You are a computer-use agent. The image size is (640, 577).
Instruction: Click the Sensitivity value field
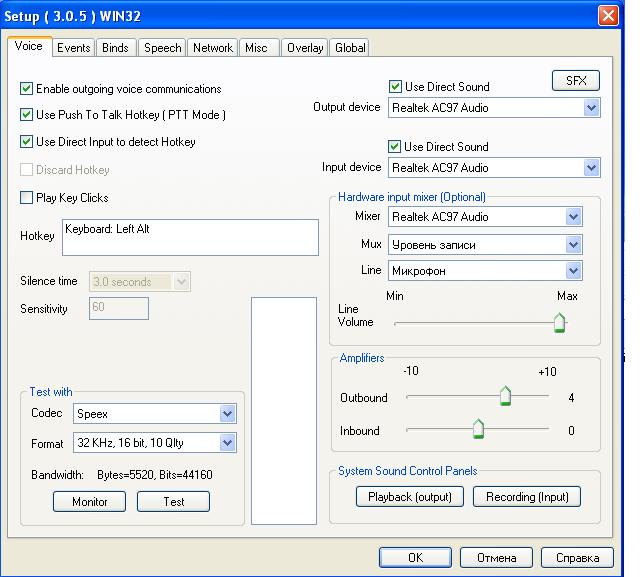pos(119,308)
